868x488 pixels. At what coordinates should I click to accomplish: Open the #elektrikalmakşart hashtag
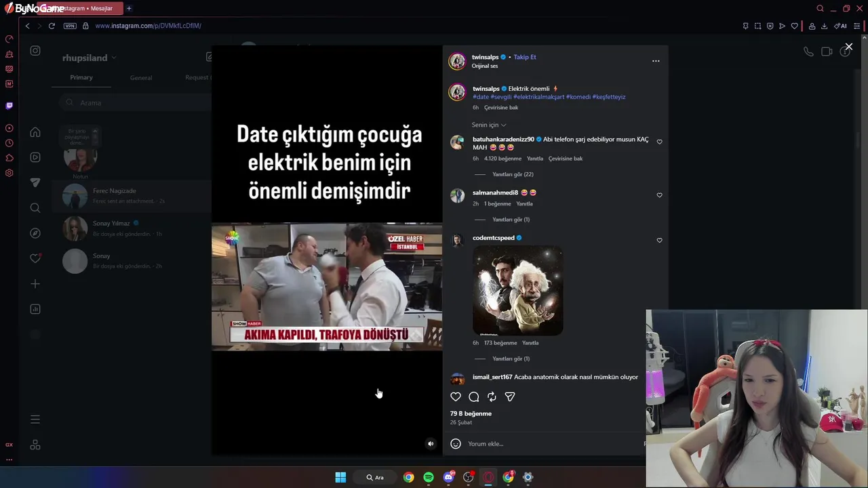click(538, 97)
